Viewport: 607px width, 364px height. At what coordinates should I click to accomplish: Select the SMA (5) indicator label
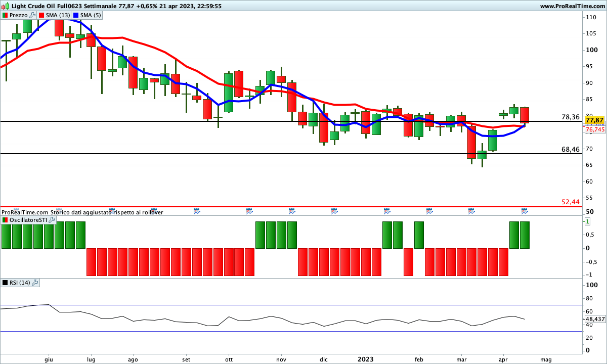tap(91, 15)
